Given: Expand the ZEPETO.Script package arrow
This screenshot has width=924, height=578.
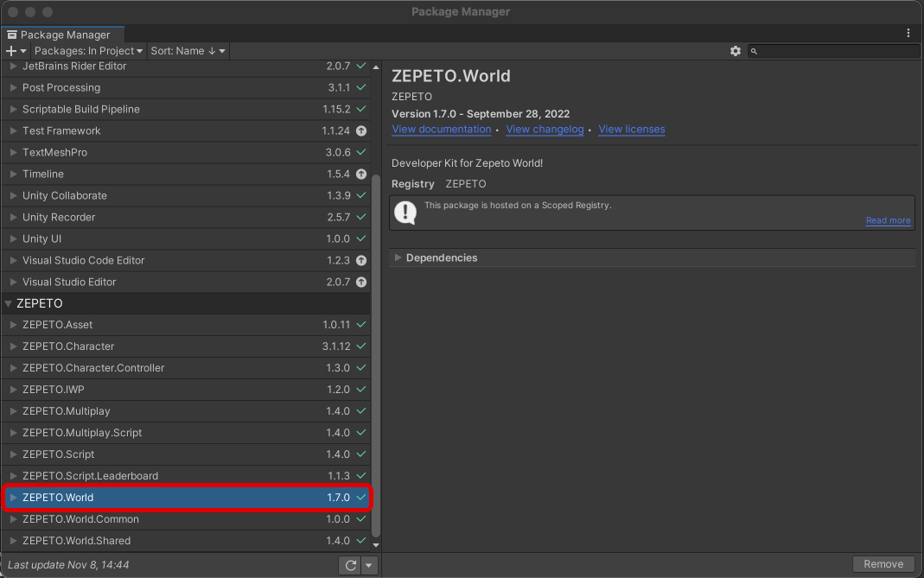Looking at the screenshot, I should (13, 454).
